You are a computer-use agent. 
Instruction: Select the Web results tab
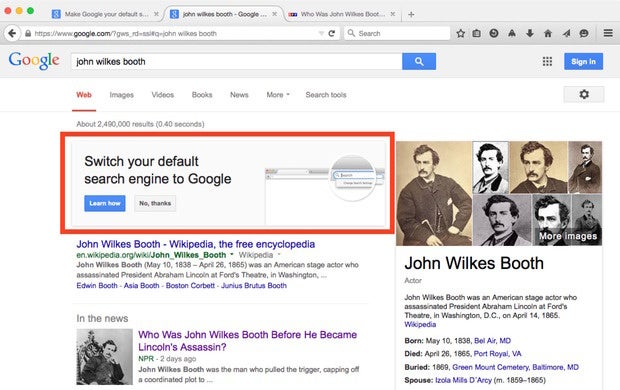click(84, 95)
